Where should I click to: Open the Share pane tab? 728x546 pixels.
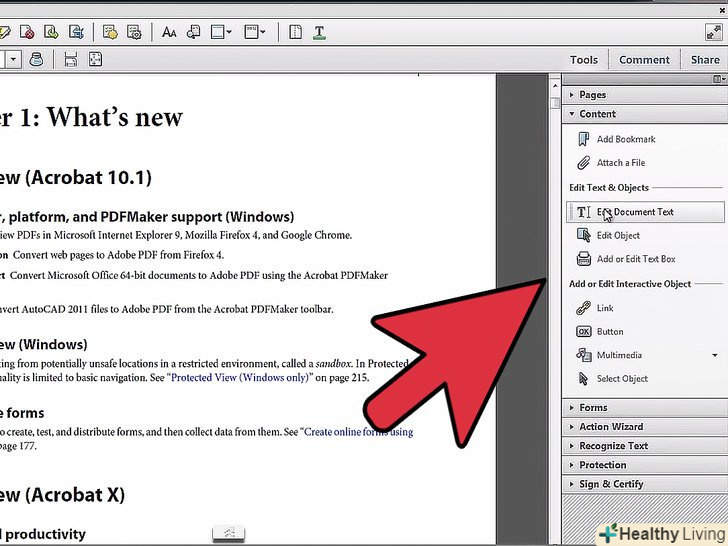tap(705, 60)
